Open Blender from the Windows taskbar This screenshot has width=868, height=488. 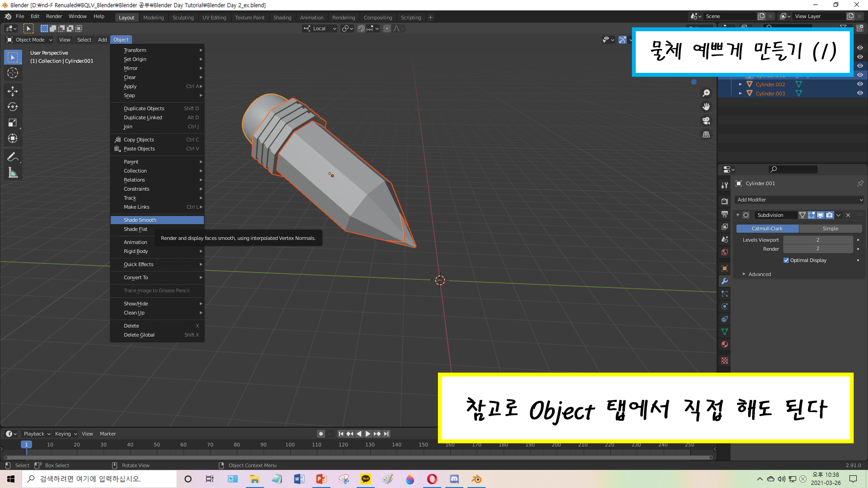point(477,479)
